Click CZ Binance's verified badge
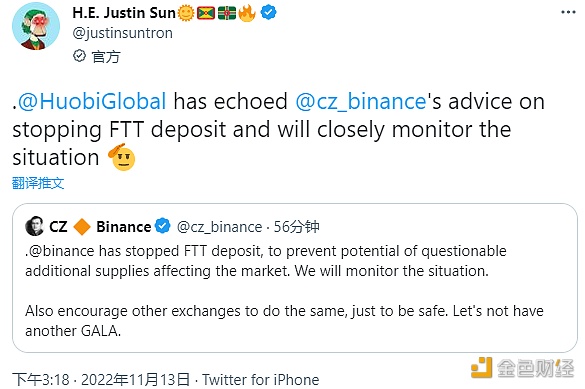This screenshot has height=389, width=585. click(162, 226)
